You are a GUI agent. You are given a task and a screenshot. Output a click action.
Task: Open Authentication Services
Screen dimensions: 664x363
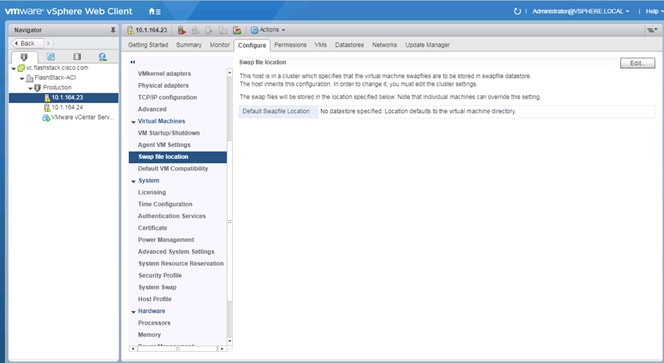(x=172, y=216)
